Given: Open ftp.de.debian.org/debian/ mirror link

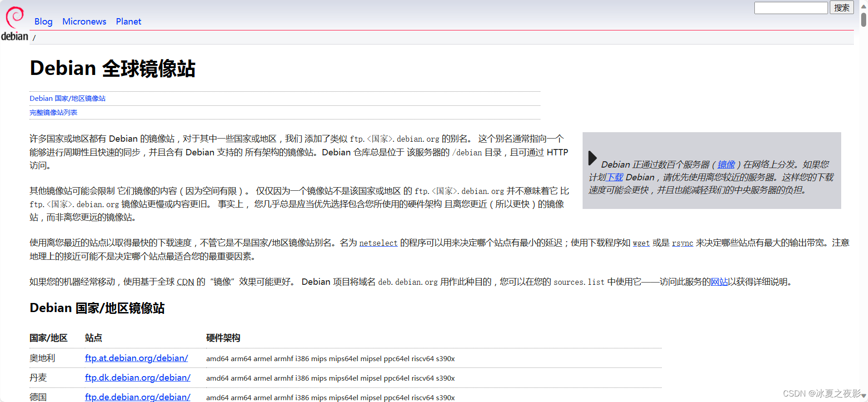Looking at the screenshot, I should tap(138, 397).
